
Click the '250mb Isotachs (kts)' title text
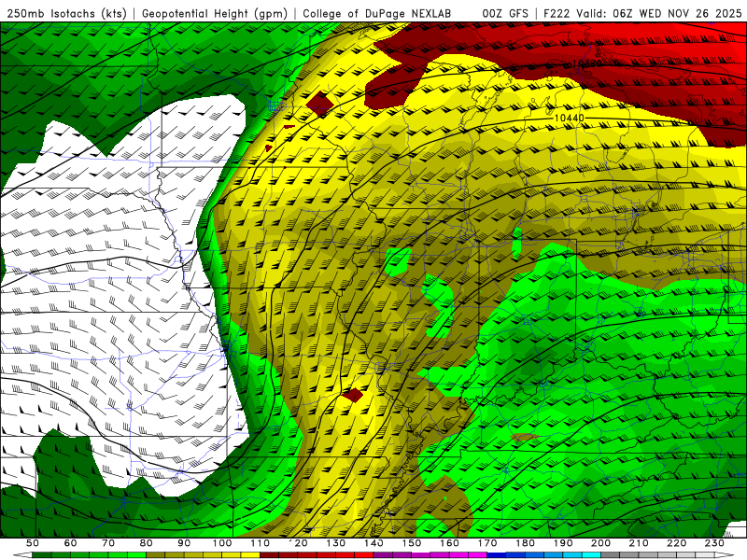click(67, 13)
